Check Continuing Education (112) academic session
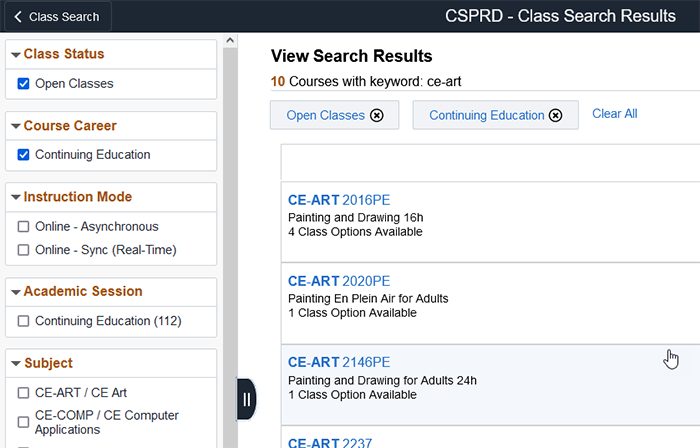Image resolution: width=700 pixels, height=448 pixels. [x=23, y=321]
